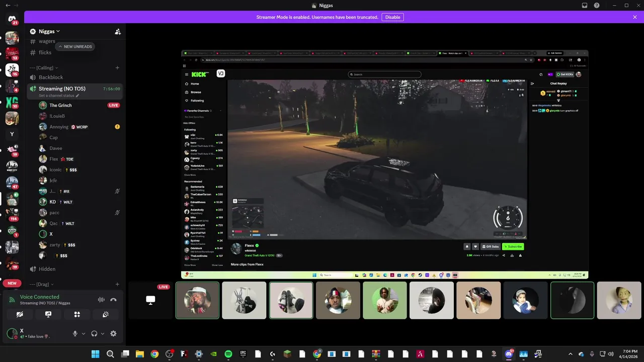Select member KD with WILT tag
This screenshot has width=644, height=362.
[x=52, y=202]
